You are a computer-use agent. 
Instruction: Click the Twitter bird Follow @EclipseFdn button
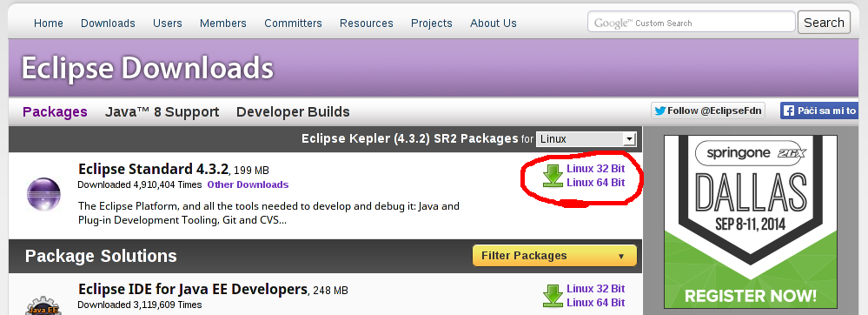click(708, 111)
